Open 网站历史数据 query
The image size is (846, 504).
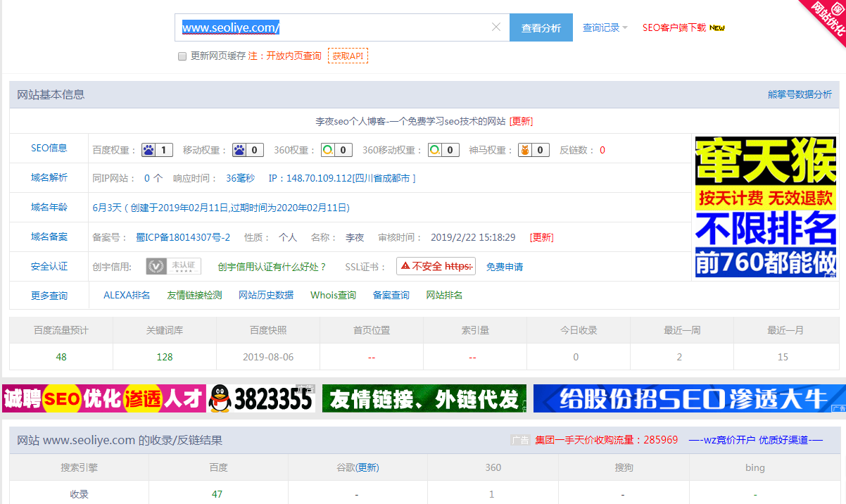coord(266,295)
